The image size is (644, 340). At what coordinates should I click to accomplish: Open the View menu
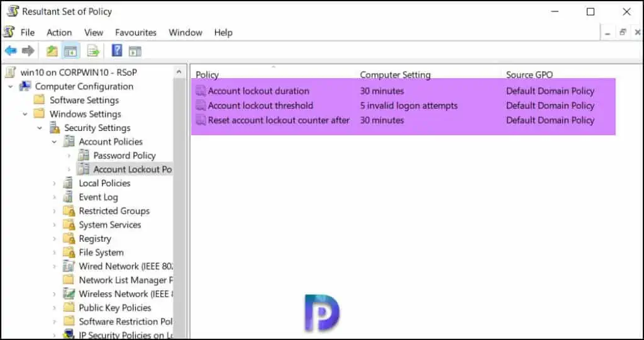point(94,33)
